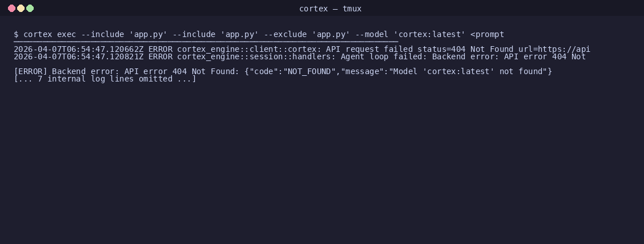Click the --exclude 'app.py' argument
Screen dimensions: 644x244
(307, 34)
